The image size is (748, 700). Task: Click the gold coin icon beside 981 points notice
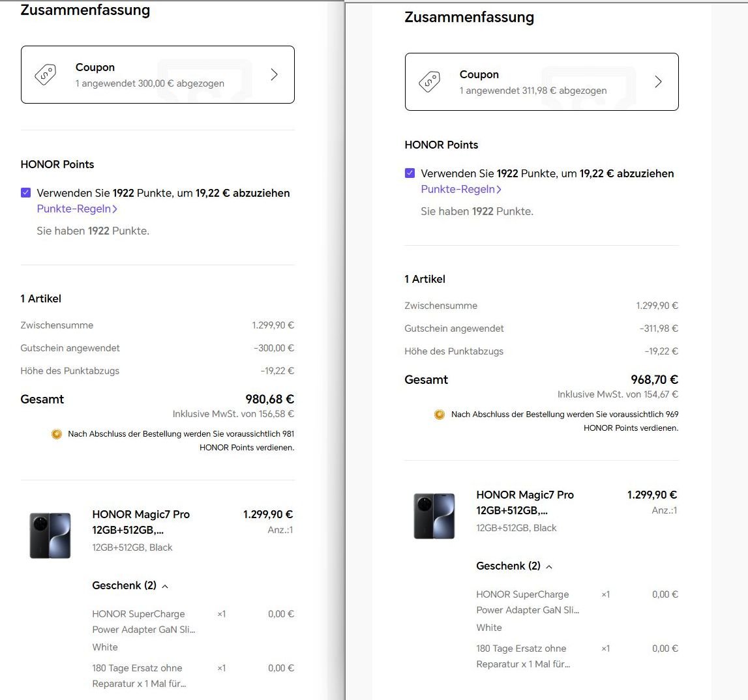click(57, 434)
